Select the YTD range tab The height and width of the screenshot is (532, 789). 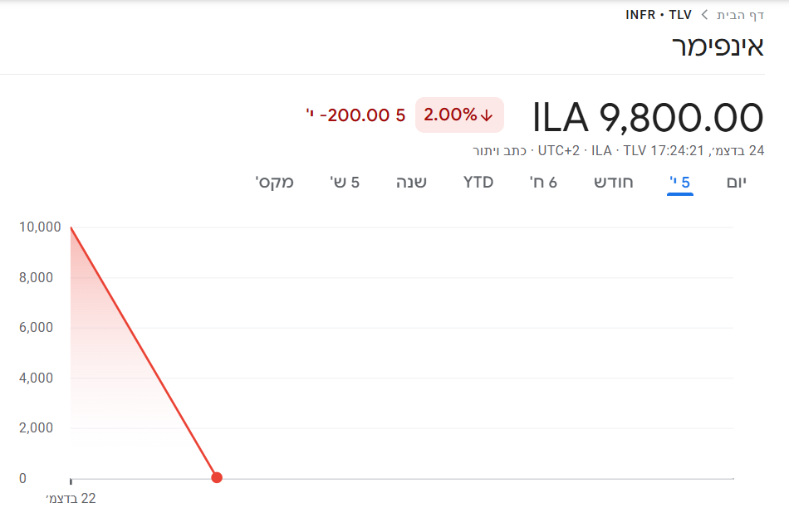[x=478, y=182]
